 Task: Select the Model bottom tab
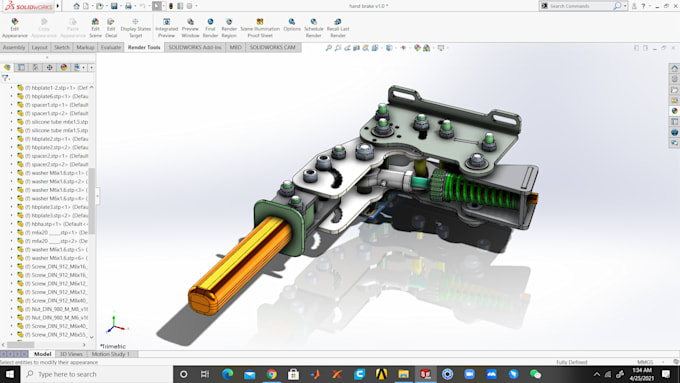[42, 354]
